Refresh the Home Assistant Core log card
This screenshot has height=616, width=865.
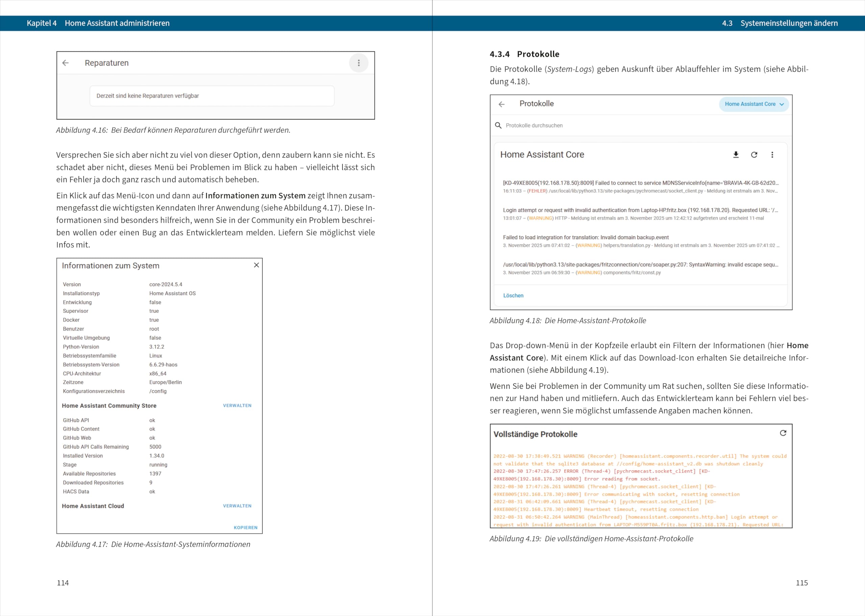(754, 155)
